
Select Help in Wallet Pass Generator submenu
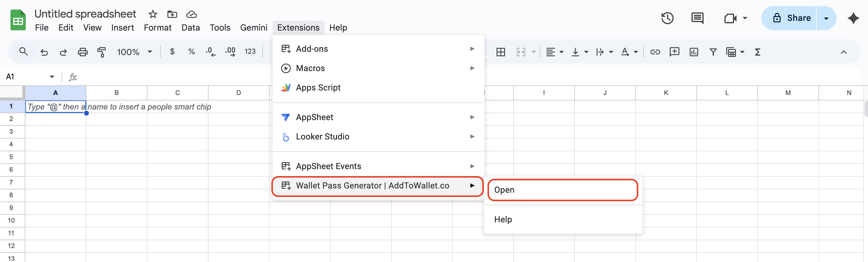(x=563, y=220)
